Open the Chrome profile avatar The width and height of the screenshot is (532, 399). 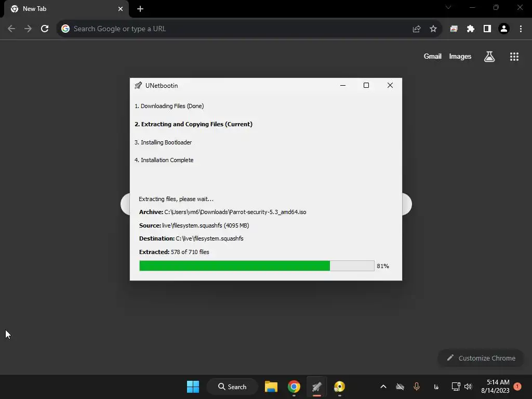[x=504, y=29]
